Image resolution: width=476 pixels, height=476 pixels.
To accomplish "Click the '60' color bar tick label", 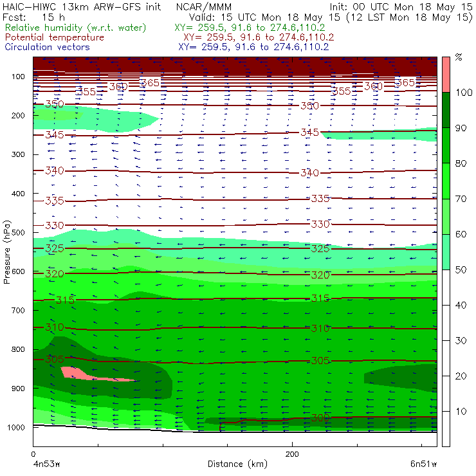I will tap(461, 234).
